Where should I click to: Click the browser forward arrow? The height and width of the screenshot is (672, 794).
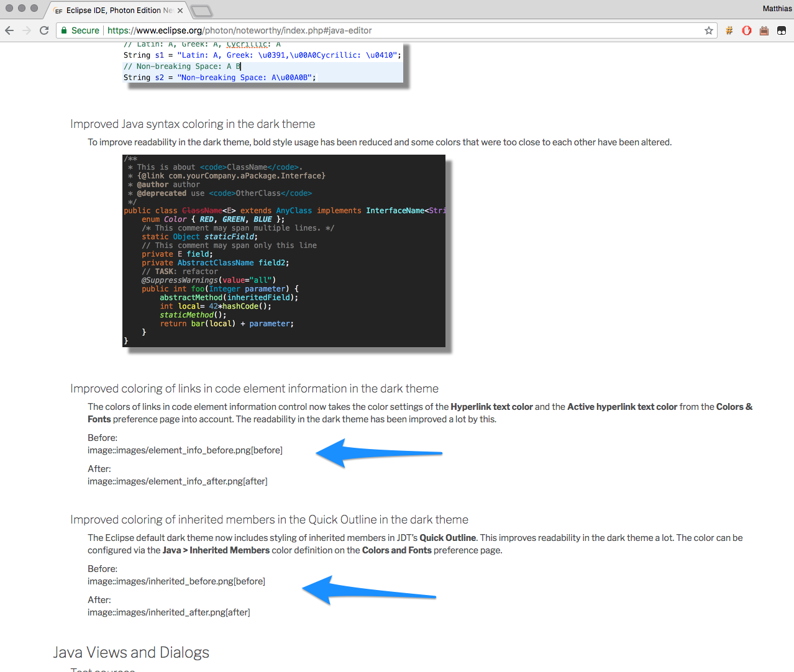pos(27,30)
